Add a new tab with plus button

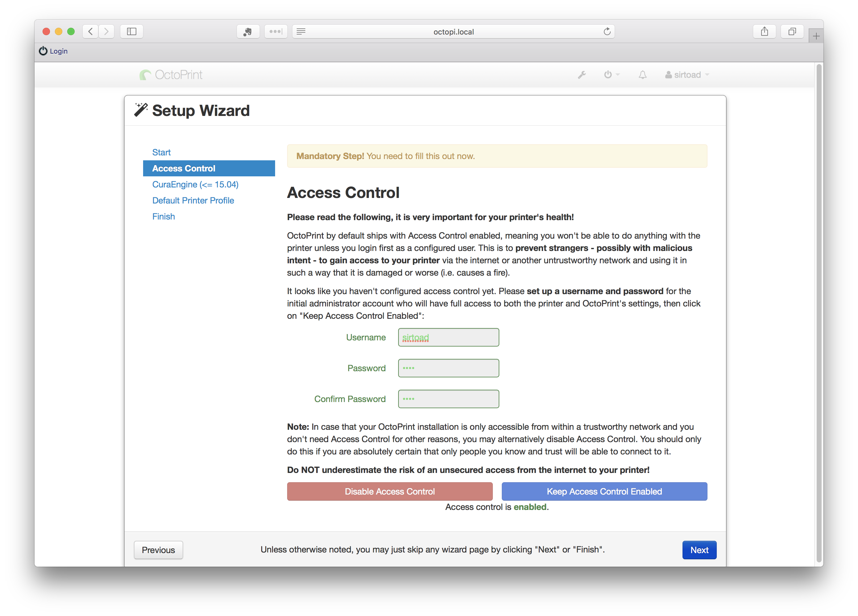tap(816, 36)
